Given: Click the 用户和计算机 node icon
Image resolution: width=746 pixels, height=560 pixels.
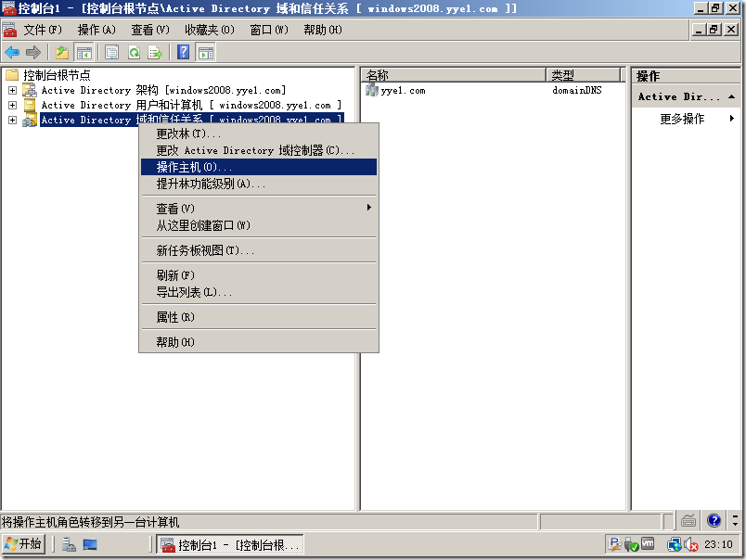Looking at the screenshot, I should click(30, 105).
